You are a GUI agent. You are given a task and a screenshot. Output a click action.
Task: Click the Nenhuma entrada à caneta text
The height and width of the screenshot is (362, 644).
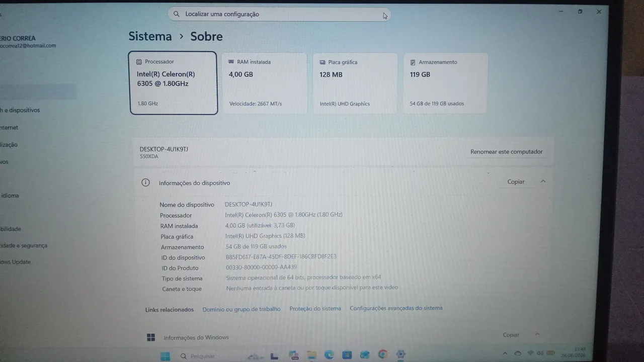point(312,288)
